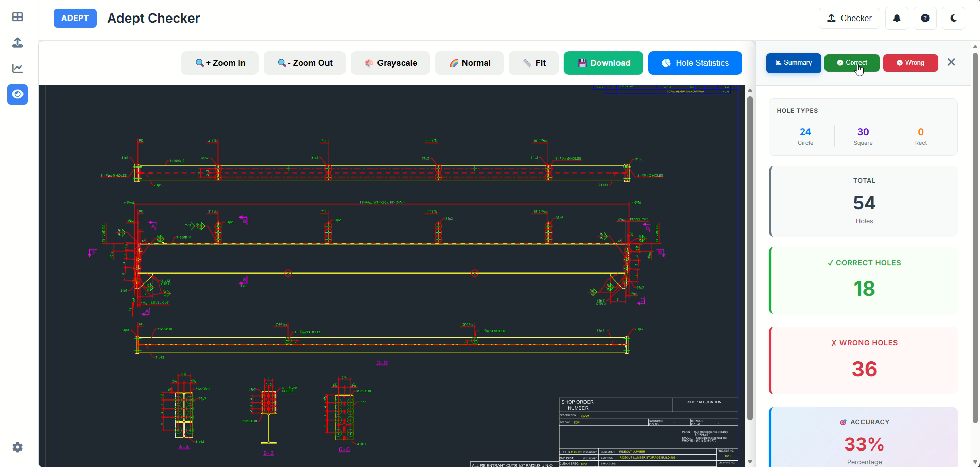Viewport: 980px width, 467px height.
Task: Switch to the Summary tab
Action: coord(793,62)
